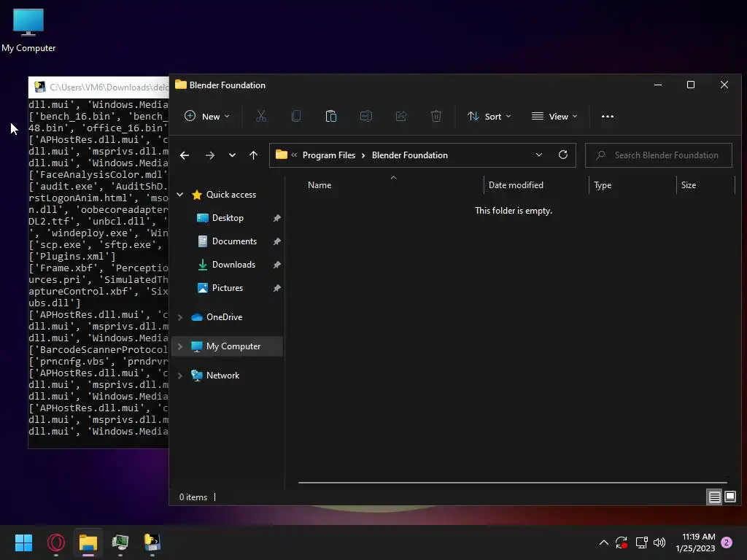Expand the recent locations chevron
Viewport: 747px width, 560px height.
232,155
